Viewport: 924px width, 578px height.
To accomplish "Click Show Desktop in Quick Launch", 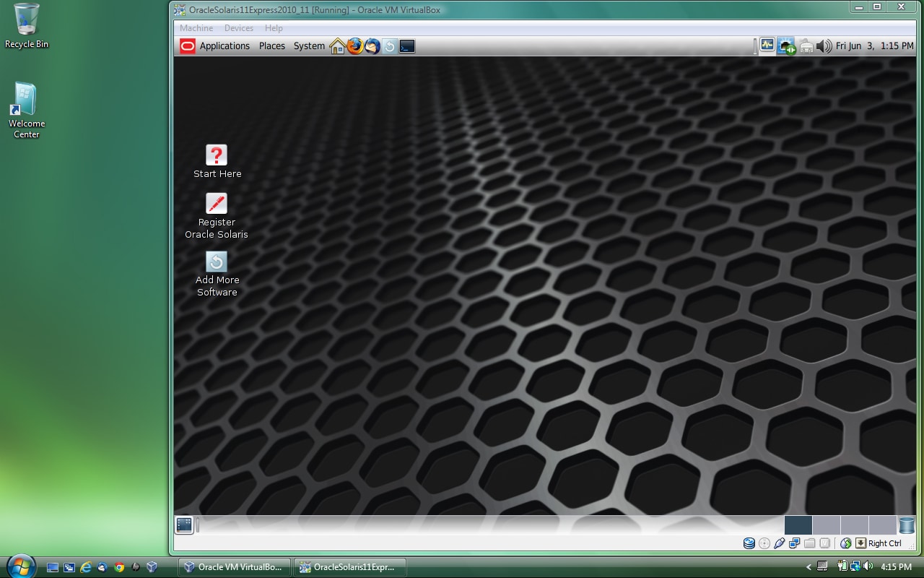I will coord(53,567).
